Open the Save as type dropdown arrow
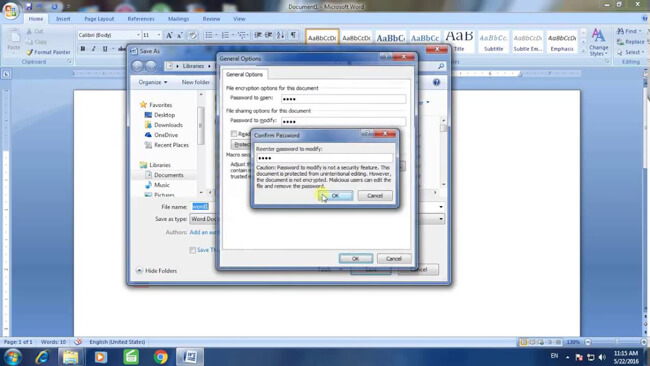Screen dimensions: 650x366 [441, 219]
